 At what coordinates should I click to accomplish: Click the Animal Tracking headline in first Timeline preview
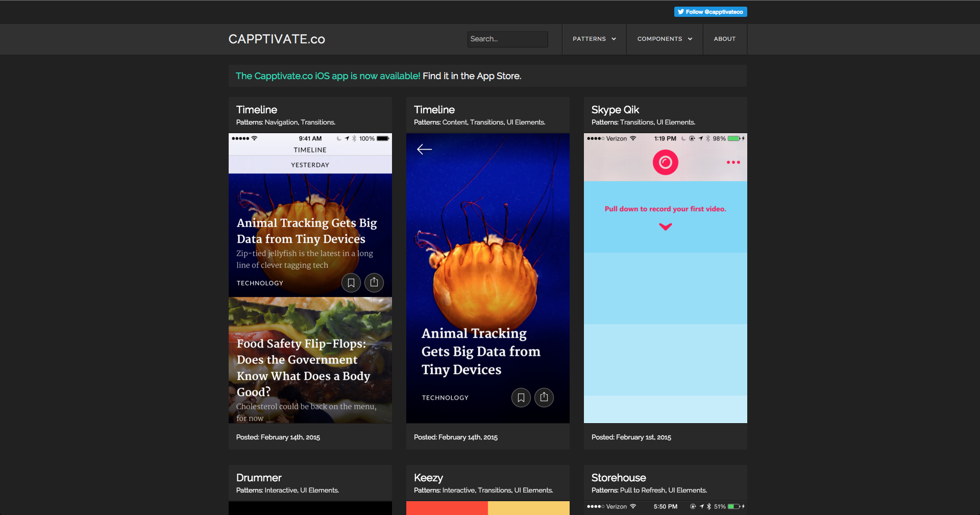(x=307, y=231)
